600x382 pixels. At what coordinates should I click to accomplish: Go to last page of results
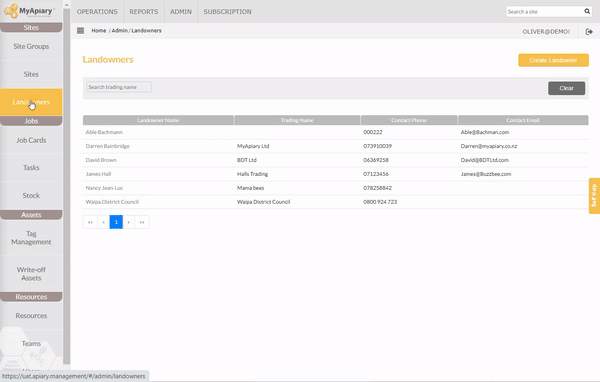(142, 222)
